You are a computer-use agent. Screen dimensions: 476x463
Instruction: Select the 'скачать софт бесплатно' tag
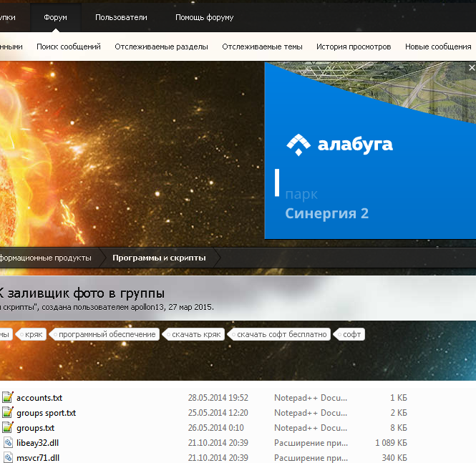[281, 334]
